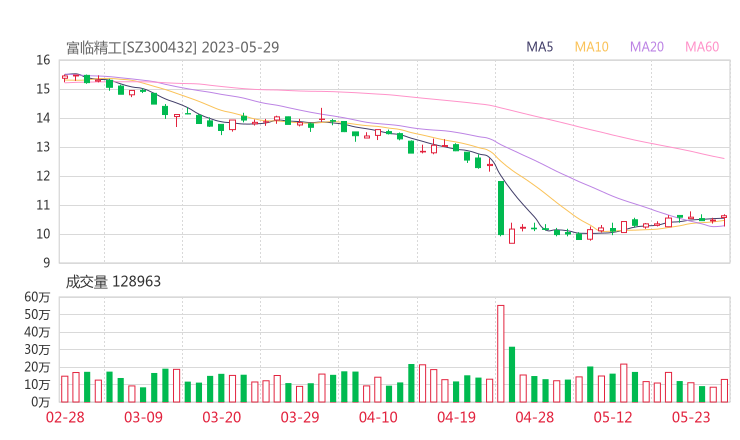Click the MA60 legend label
740x440 pixels.
click(702, 47)
